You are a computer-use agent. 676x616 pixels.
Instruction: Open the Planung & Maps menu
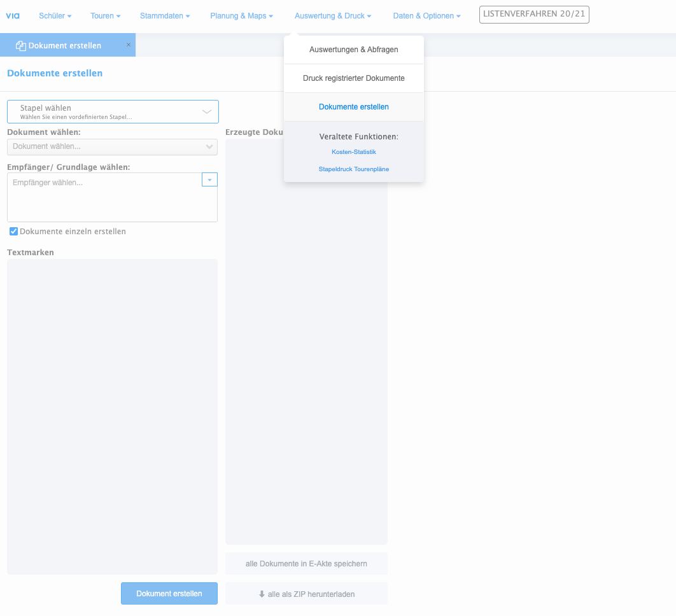pyautogui.click(x=241, y=16)
